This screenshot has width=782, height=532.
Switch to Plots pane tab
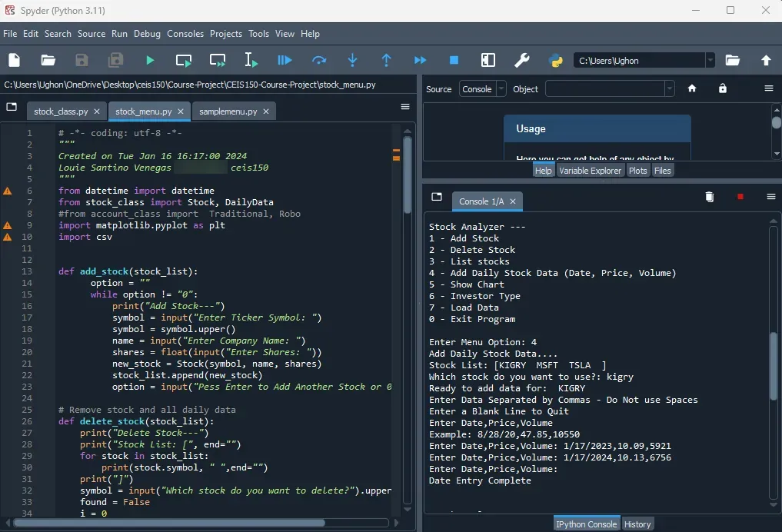[638, 171]
